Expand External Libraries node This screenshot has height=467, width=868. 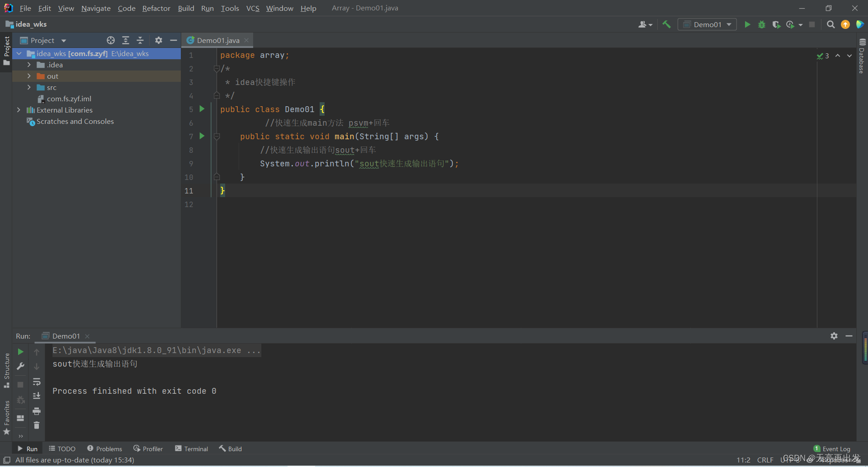[19, 110]
